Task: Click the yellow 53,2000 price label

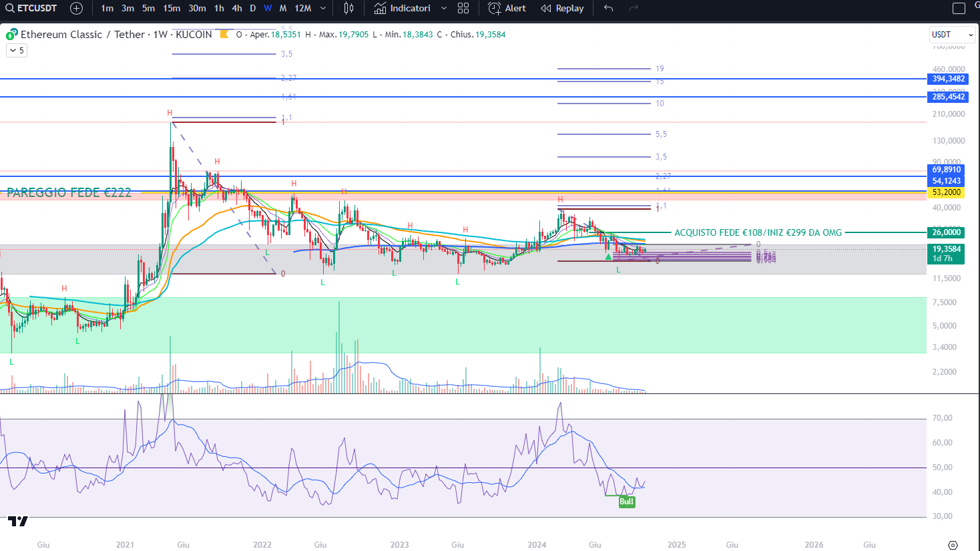Action: point(946,192)
